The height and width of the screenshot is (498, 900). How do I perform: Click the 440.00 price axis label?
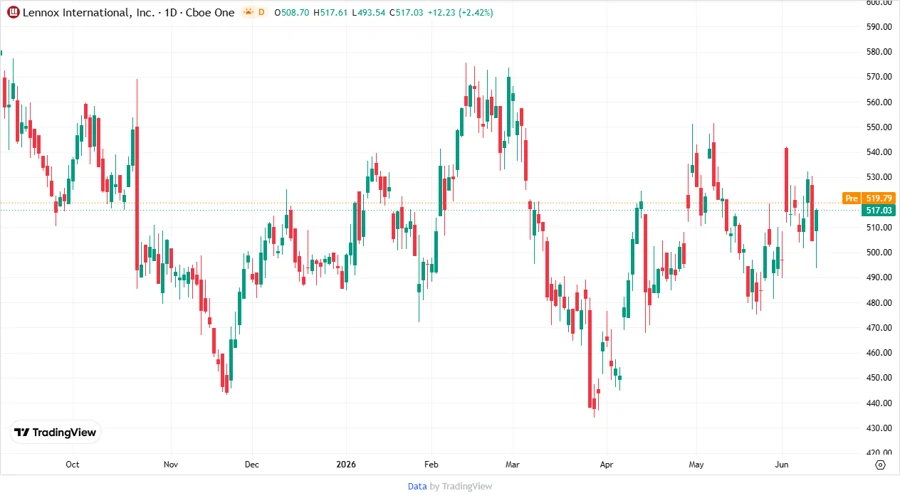point(879,403)
